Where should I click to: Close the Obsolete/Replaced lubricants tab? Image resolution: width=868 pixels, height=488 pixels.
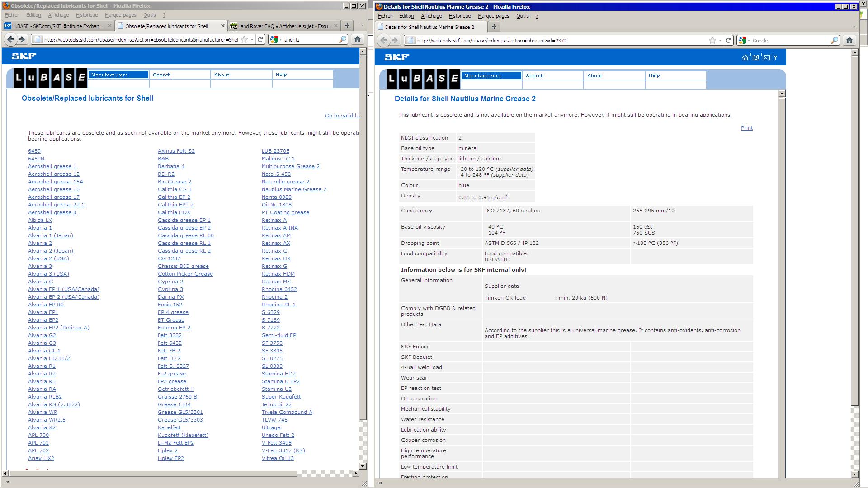[x=222, y=26]
